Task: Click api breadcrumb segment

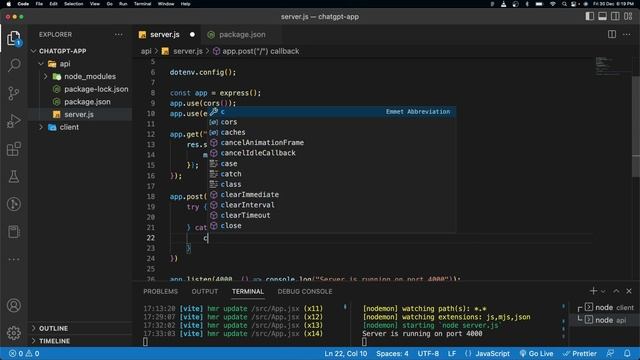Action: point(146,51)
